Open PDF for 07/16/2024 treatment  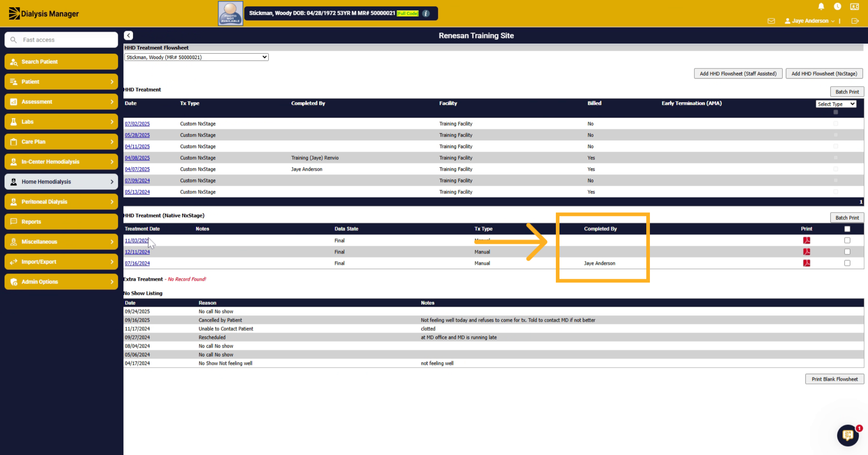tap(807, 263)
